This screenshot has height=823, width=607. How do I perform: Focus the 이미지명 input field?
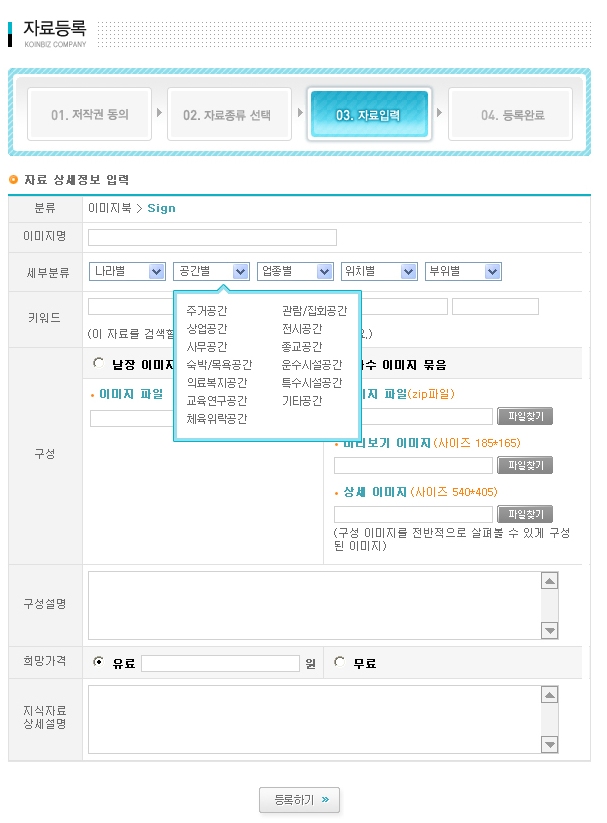point(212,237)
